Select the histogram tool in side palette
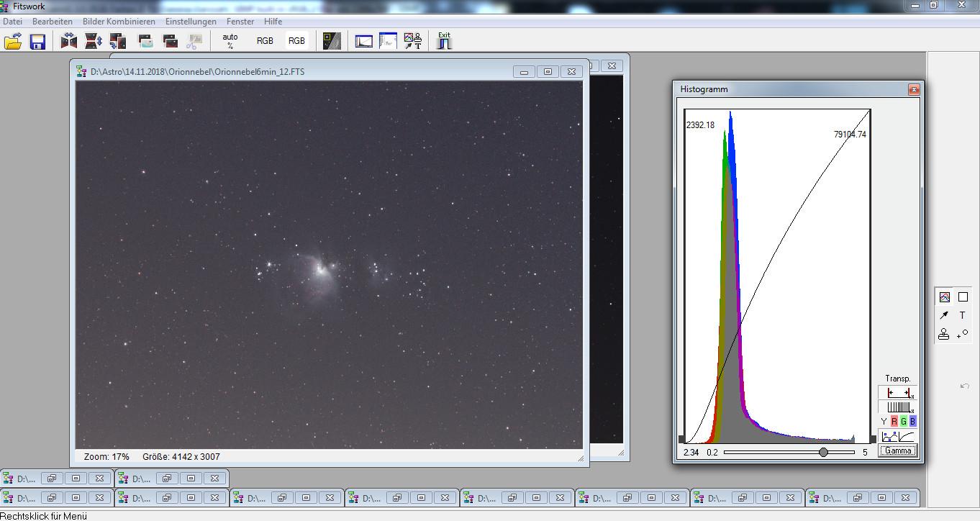The image size is (980, 521). (944, 296)
